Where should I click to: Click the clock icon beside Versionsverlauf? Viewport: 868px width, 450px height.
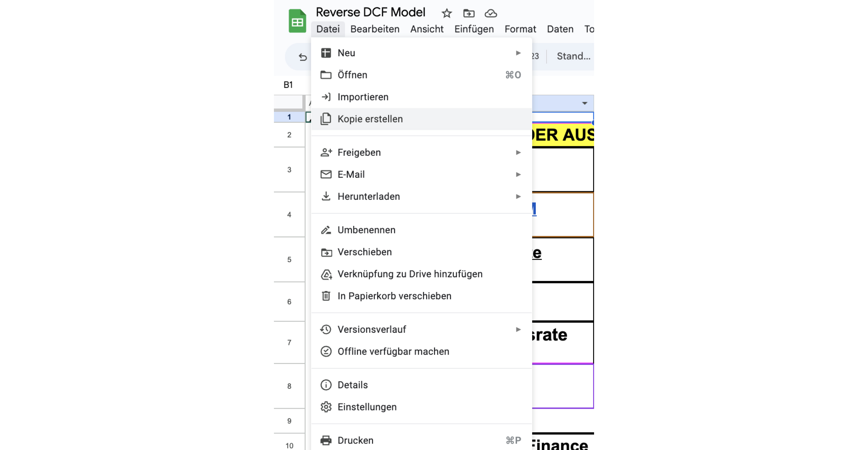click(325, 329)
